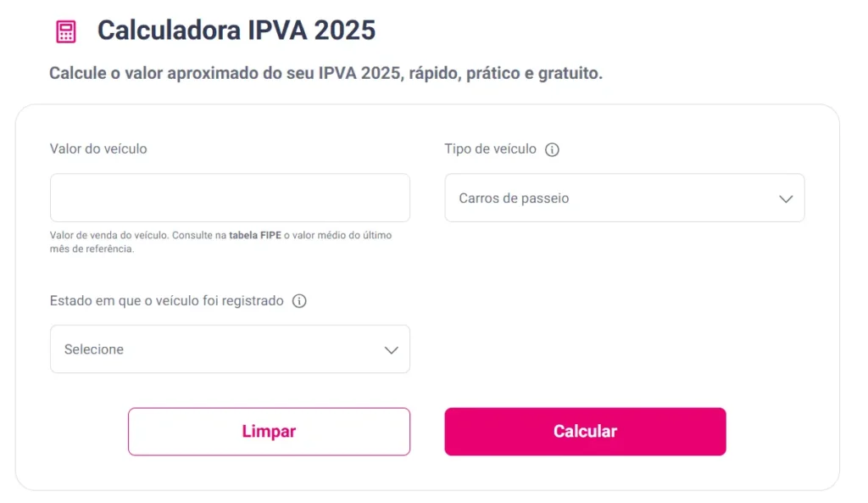Click the ⓘ icon after the vehicle type label
The width and height of the screenshot is (868, 503).
tap(552, 148)
